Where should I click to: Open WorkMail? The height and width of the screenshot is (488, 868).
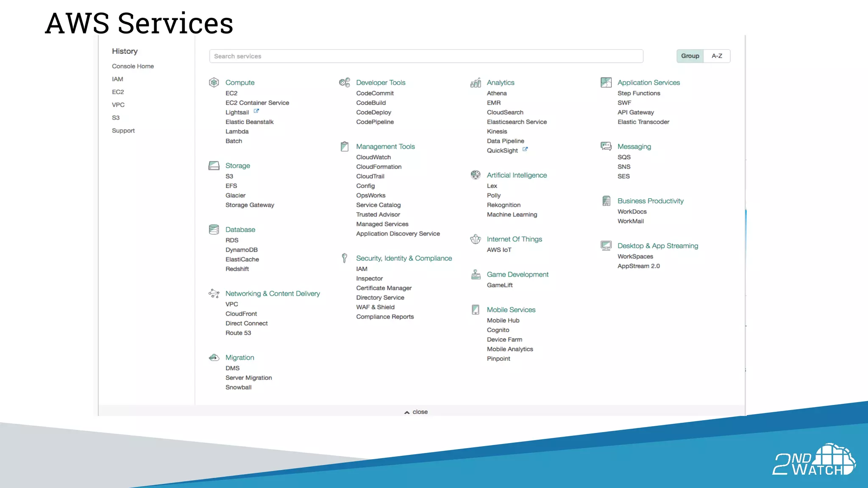(631, 221)
